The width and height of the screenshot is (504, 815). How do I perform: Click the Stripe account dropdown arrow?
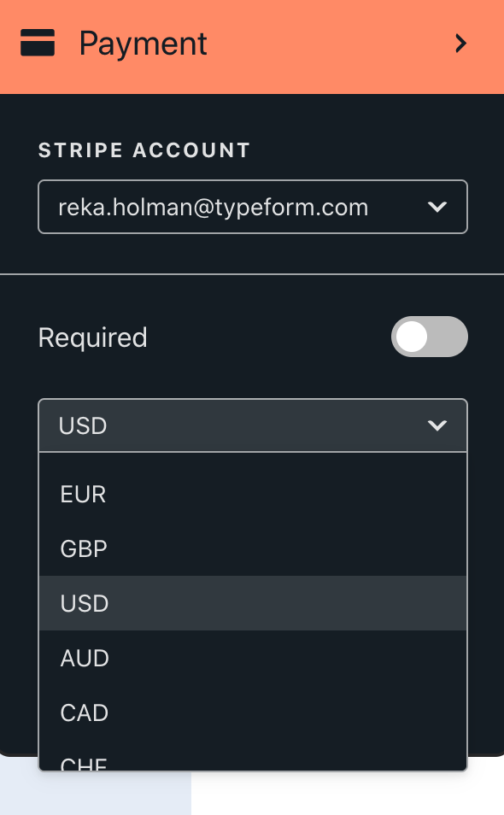click(437, 207)
